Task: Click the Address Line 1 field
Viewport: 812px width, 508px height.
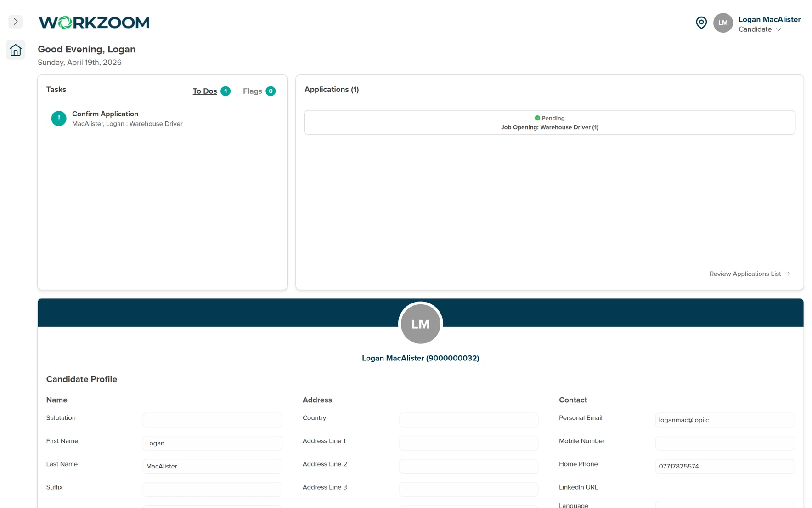Action: click(468, 443)
